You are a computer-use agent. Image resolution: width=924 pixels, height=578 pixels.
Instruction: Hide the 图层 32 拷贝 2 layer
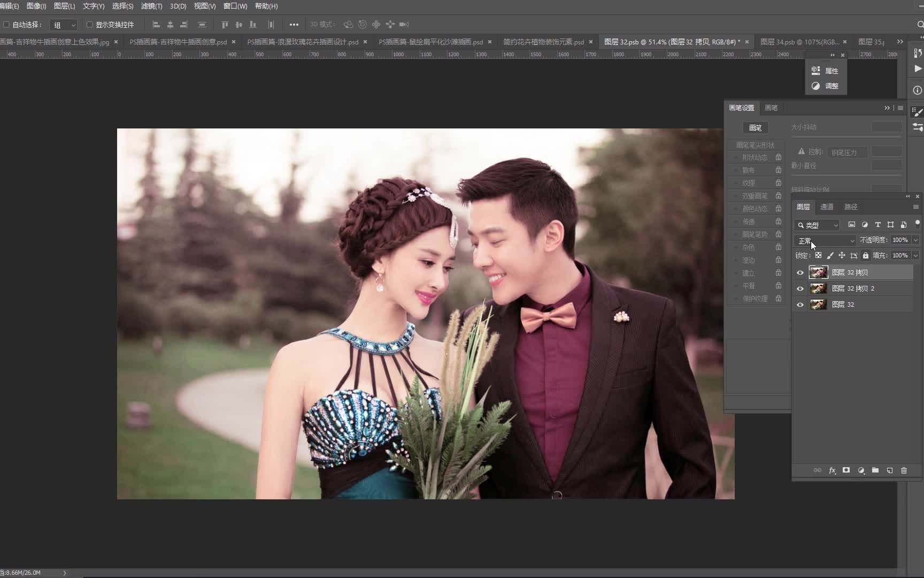point(800,288)
